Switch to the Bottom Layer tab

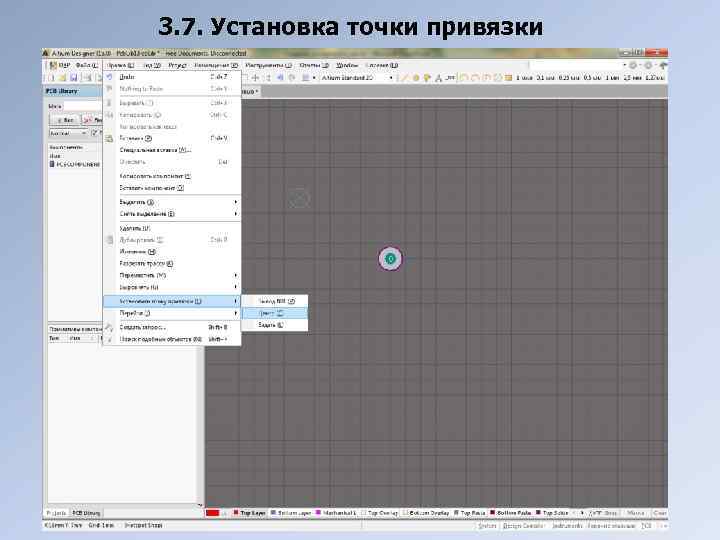coord(291,513)
